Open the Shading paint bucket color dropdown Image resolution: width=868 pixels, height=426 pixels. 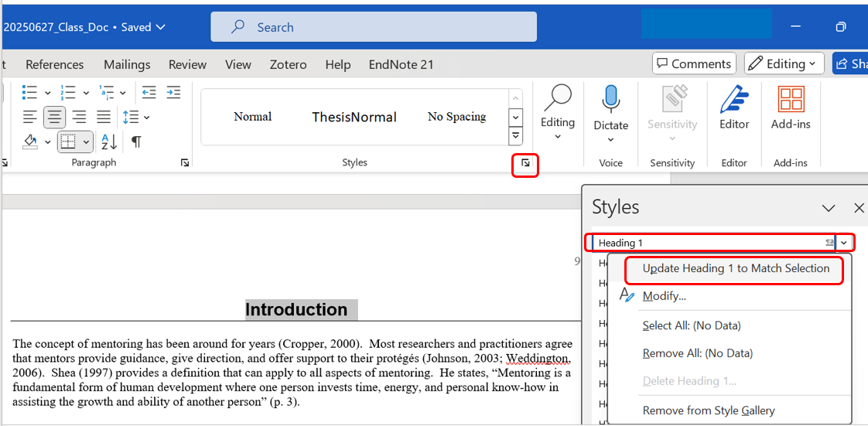[x=47, y=142]
